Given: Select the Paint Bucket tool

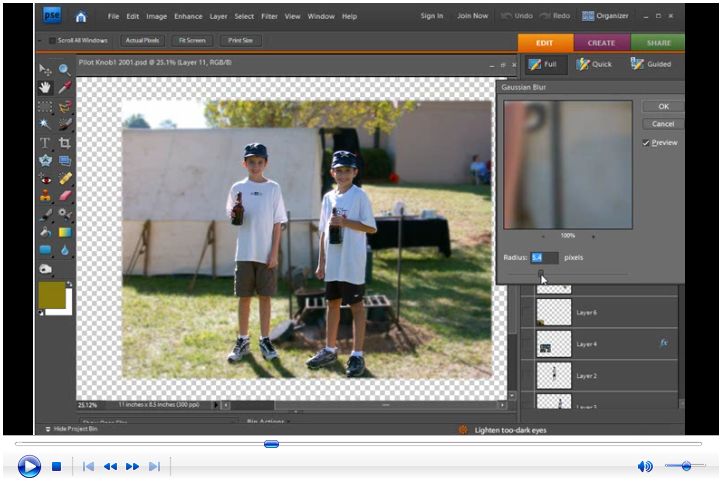Looking at the screenshot, I should click(x=45, y=232).
